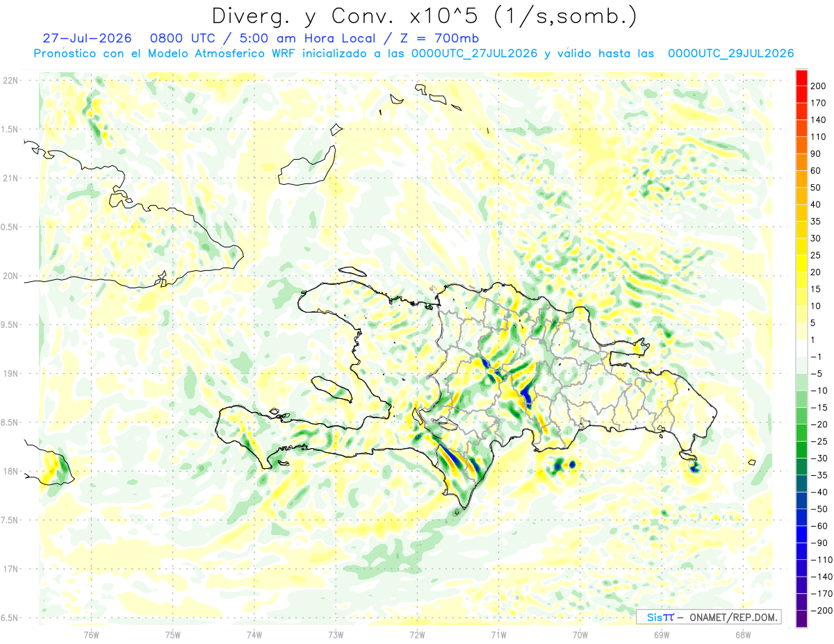Click the '17N' latitude label
Screen dimensions: 834x644
click(x=11, y=569)
